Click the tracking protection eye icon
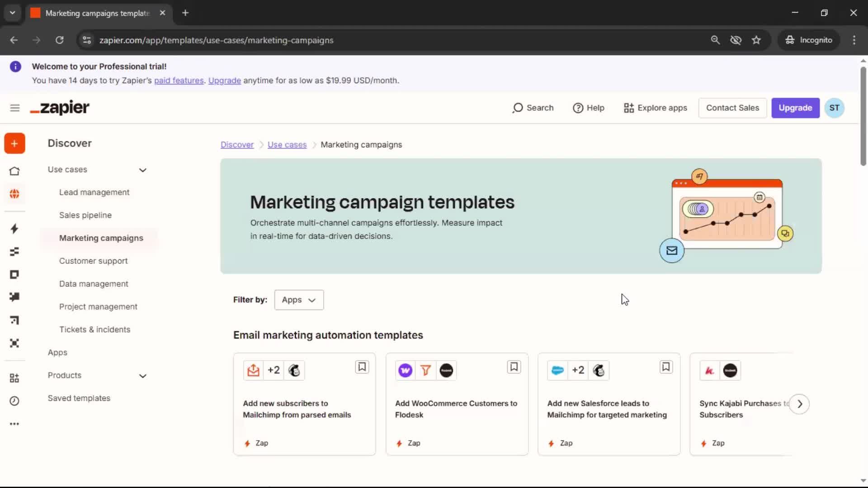The width and height of the screenshot is (868, 488). pyautogui.click(x=736, y=40)
